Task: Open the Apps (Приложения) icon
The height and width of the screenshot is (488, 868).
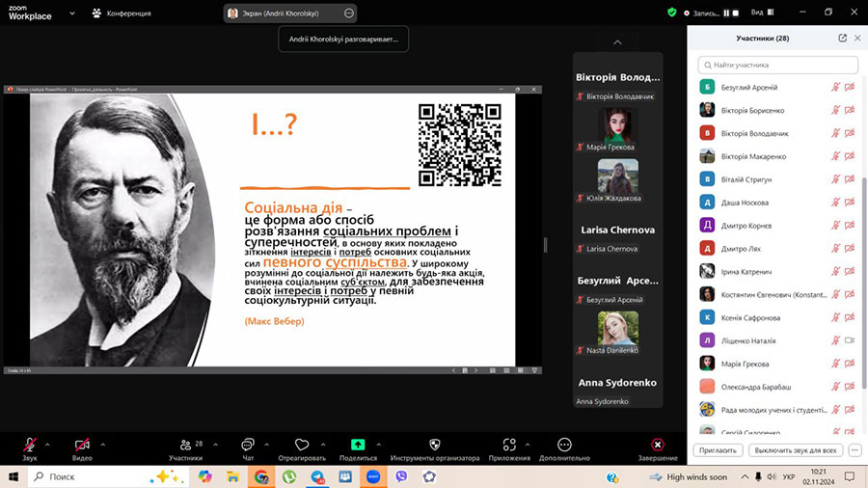Action: coord(509,445)
